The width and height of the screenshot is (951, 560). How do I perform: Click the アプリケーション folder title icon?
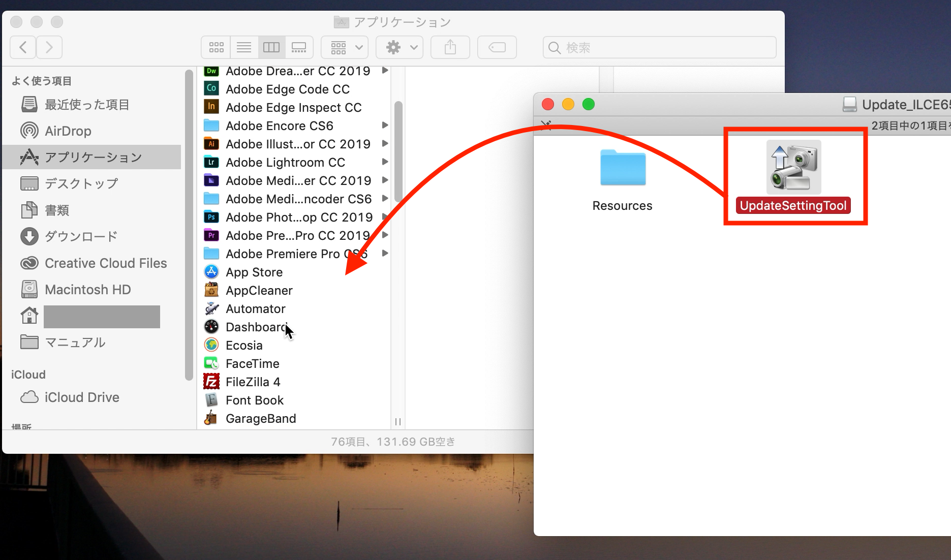coord(342,22)
